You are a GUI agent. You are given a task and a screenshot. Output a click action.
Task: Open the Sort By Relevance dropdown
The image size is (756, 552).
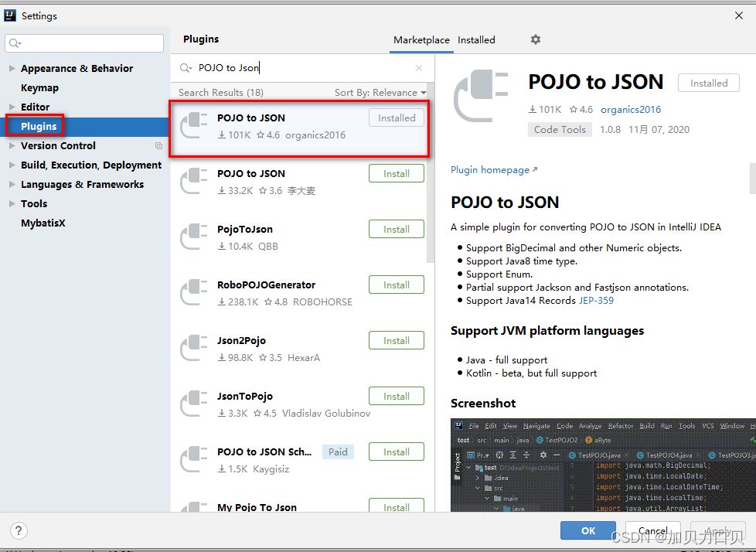point(380,93)
